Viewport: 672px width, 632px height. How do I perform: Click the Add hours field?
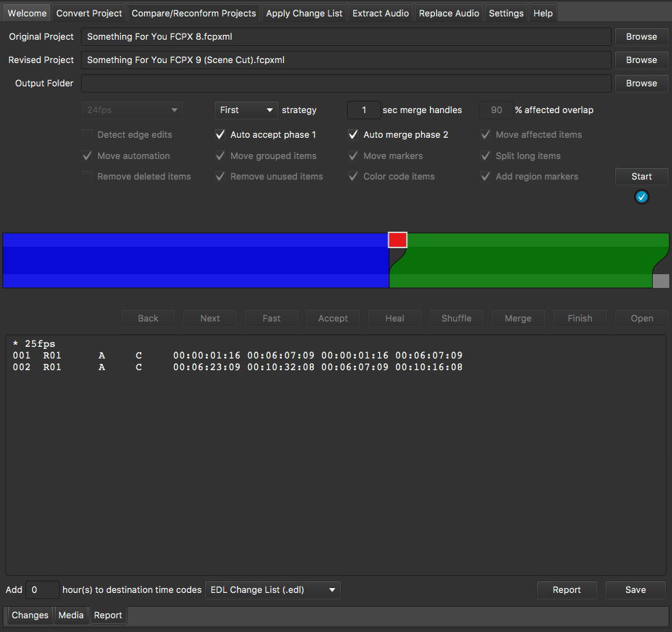point(42,590)
